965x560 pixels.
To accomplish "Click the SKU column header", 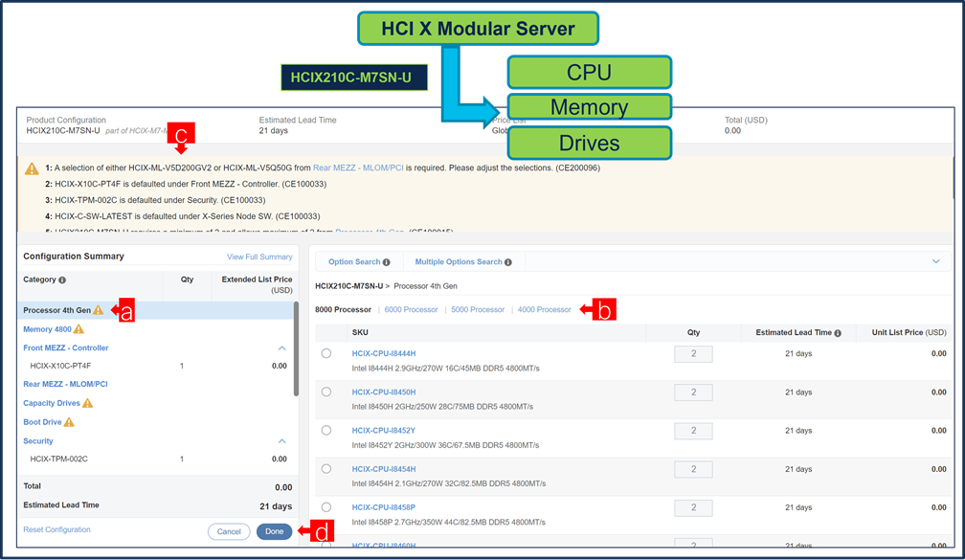I will 360,332.
